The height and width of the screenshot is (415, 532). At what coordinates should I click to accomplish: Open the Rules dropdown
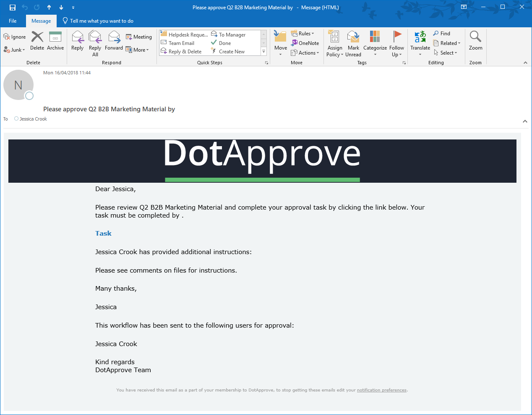pos(303,33)
